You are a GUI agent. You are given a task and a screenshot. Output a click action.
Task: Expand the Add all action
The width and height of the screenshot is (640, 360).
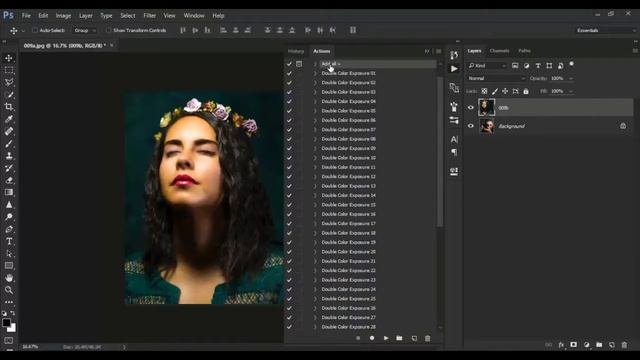tap(315, 64)
